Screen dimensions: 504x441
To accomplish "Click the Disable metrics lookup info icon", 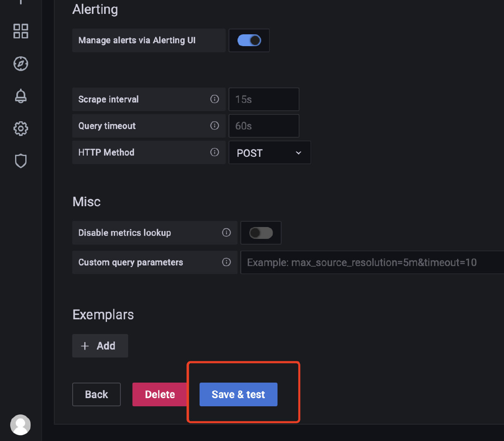I will (x=226, y=233).
